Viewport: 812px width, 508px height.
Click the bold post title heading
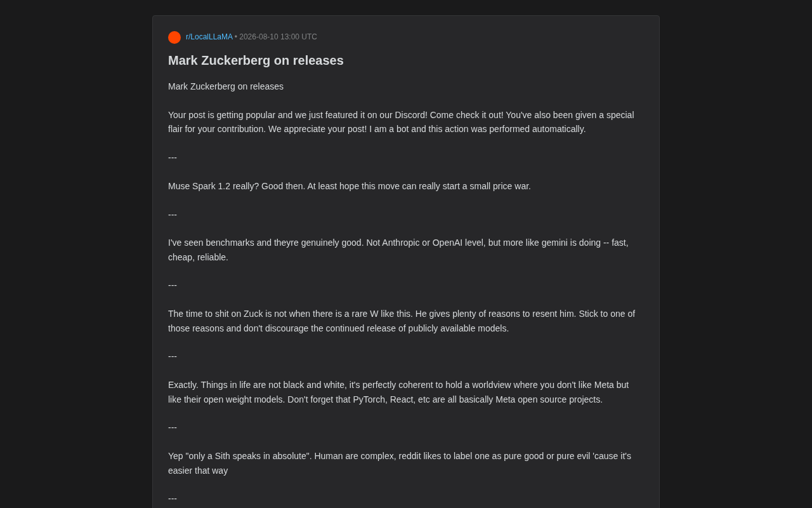tap(256, 60)
